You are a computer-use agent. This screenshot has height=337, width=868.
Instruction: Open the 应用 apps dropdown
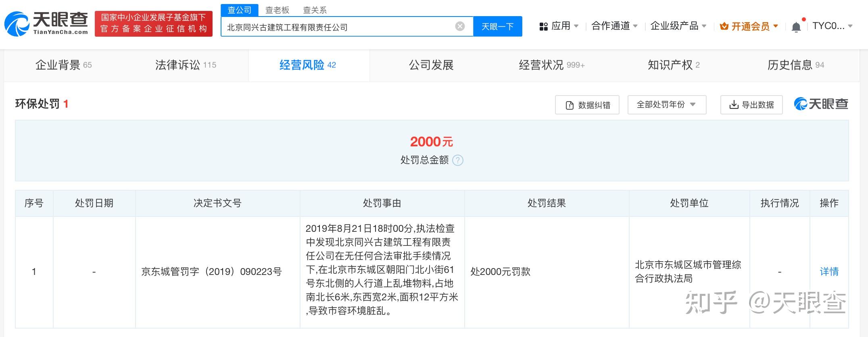click(x=559, y=26)
